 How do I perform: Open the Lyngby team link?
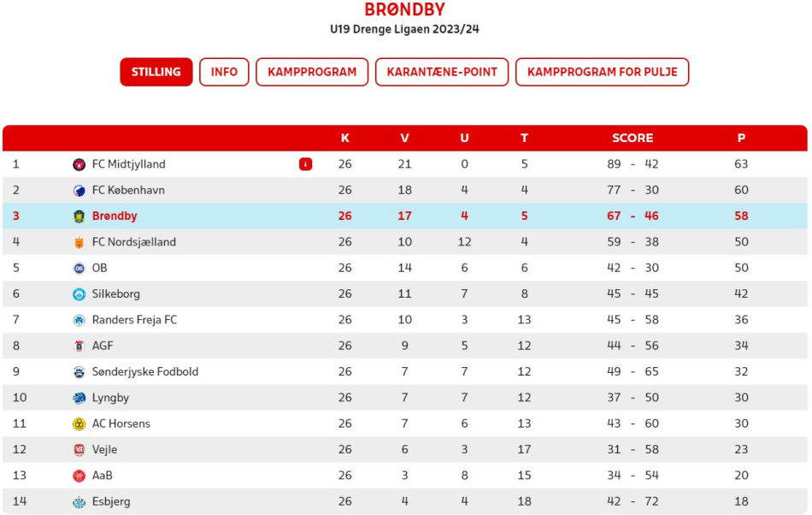(110, 398)
